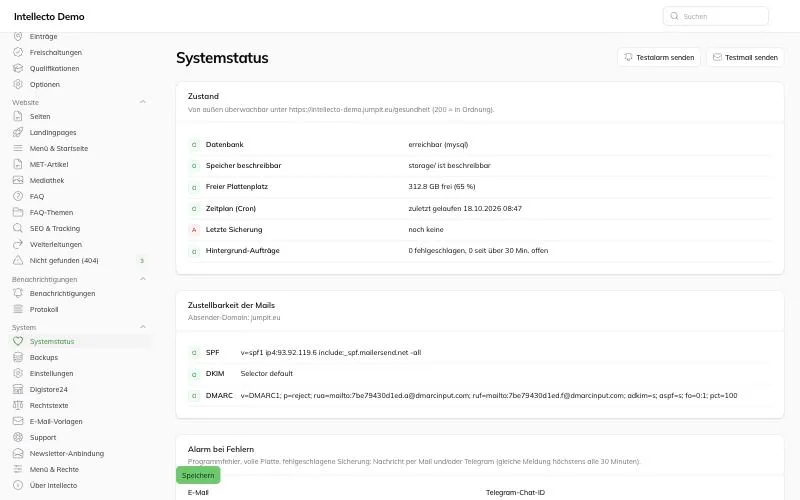
Task: Collapse the Website sidebar section
Action: pos(143,102)
